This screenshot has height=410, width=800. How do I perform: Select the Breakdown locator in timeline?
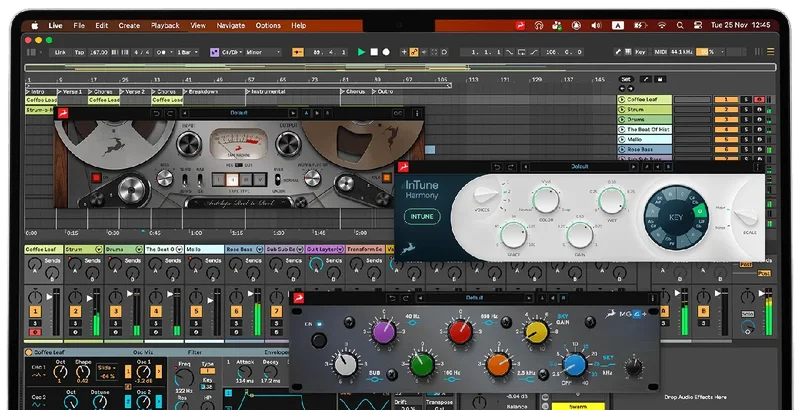[x=201, y=92]
